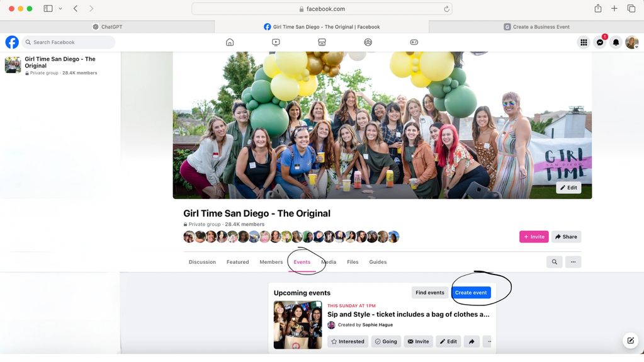Viewport: 644px width, 362px height.
Task: Select the Events tab
Action: (x=302, y=262)
